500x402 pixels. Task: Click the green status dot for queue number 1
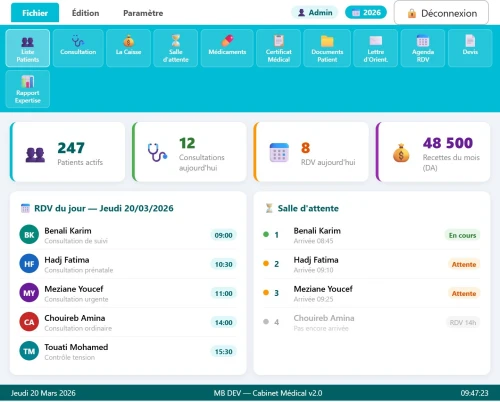[x=266, y=234]
